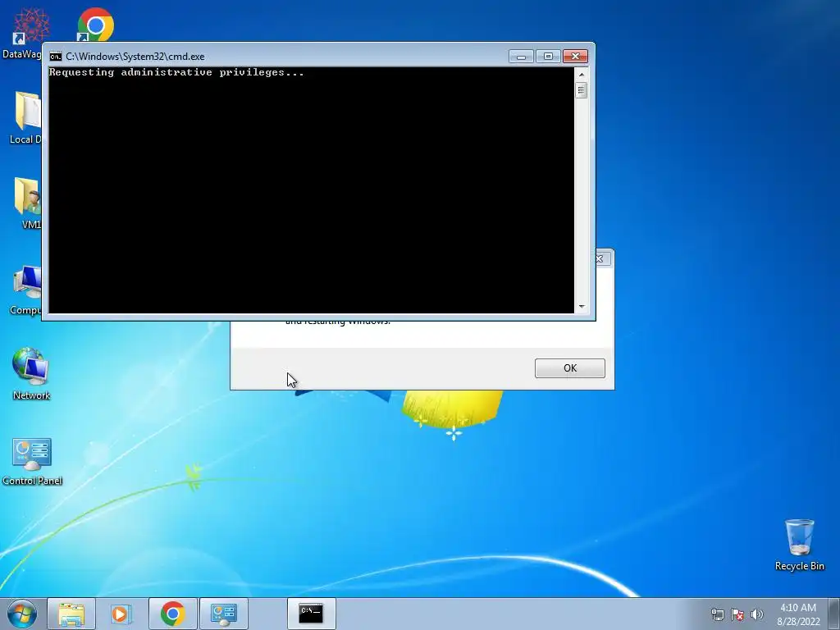Click cmd scrollbar down arrow

click(x=582, y=307)
